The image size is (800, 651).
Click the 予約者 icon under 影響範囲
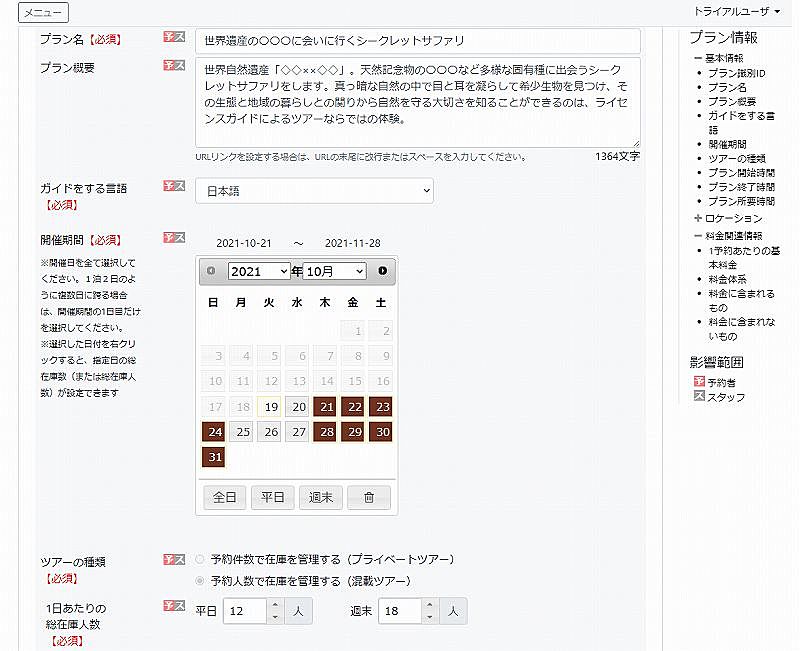pyautogui.click(x=699, y=382)
